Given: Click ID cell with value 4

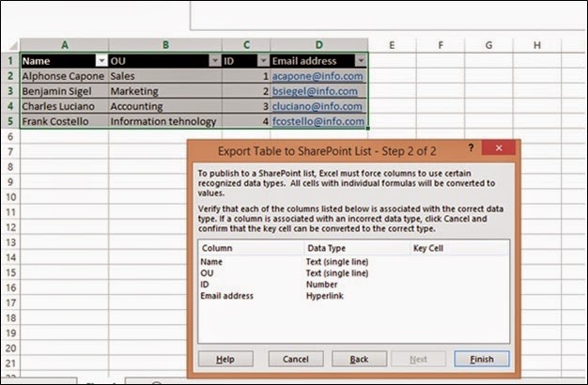Looking at the screenshot, I should click(x=246, y=121).
